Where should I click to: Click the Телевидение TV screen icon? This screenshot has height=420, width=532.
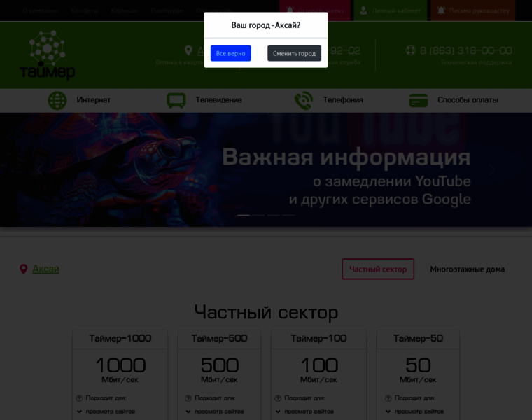click(176, 100)
